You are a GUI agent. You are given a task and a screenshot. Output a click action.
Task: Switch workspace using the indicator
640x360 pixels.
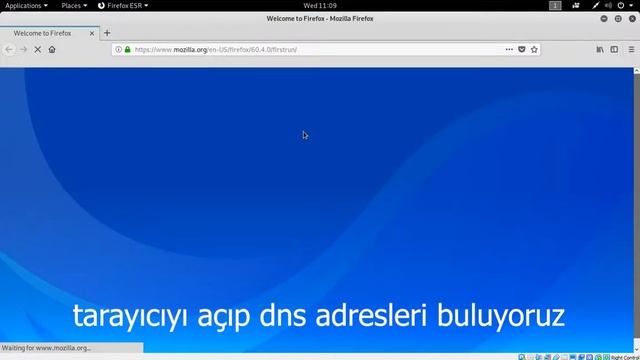555,6
